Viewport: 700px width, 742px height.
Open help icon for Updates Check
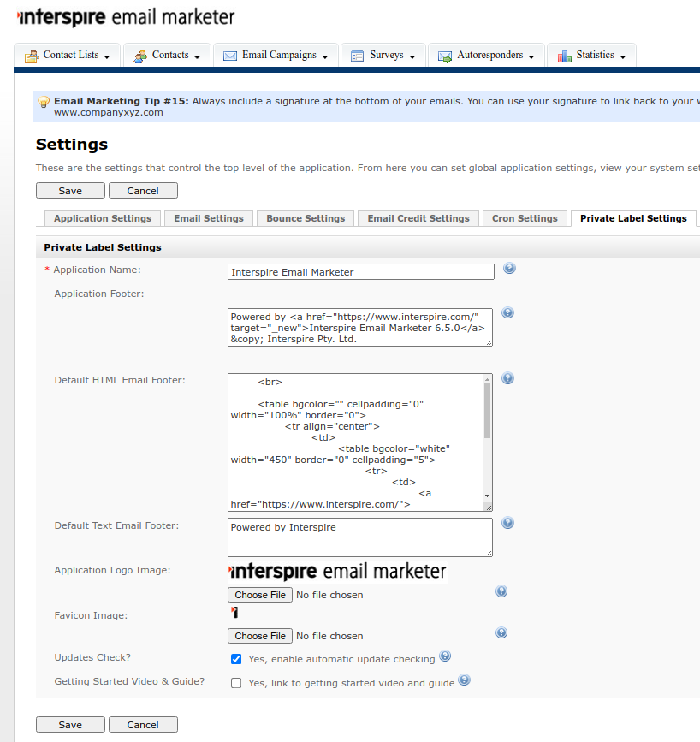click(x=445, y=656)
